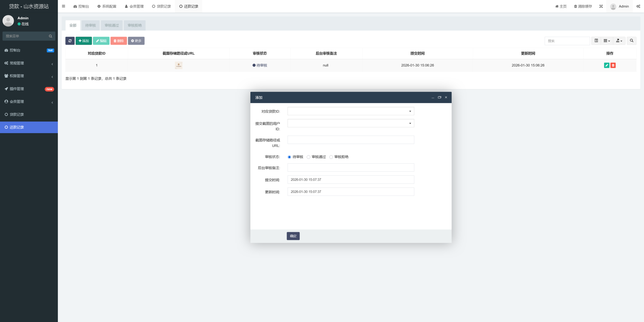Click the 确定 button in dialog
Image resolution: width=644 pixels, height=322 pixels.
click(293, 236)
